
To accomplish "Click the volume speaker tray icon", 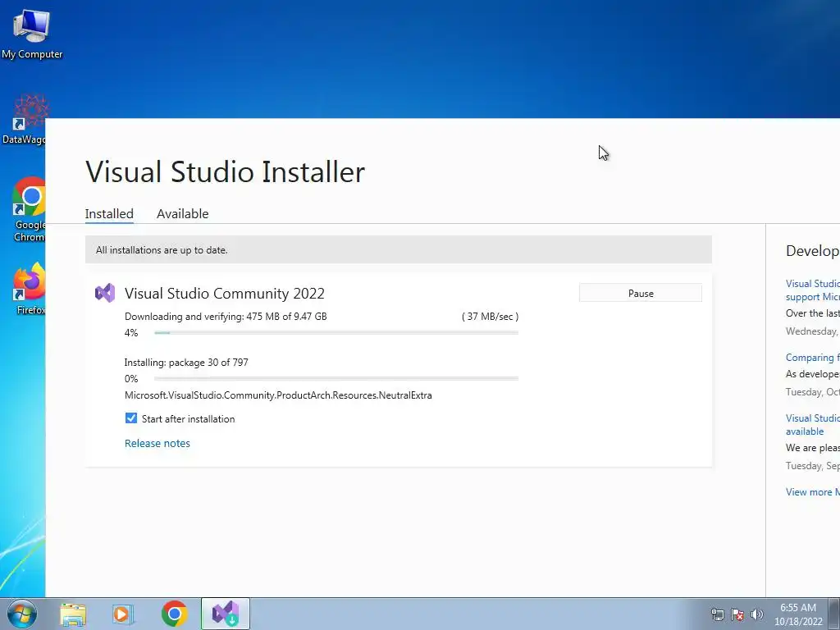I will pyautogui.click(x=756, y=614).
